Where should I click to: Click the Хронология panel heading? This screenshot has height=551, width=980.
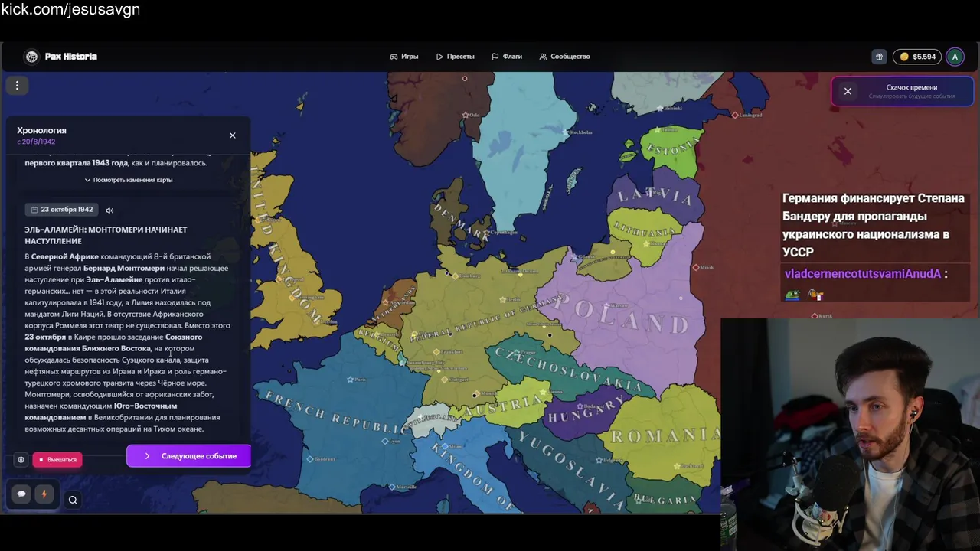tap(41, 130)
